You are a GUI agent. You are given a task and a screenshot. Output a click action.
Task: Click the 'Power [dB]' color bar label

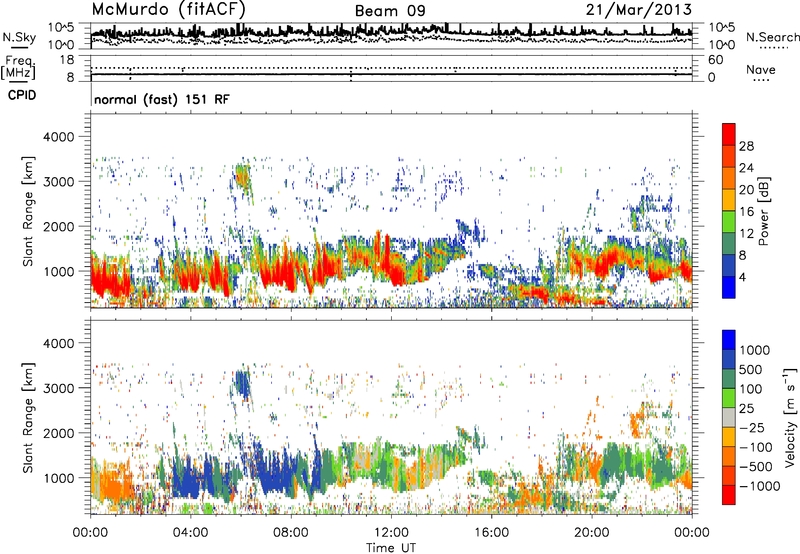764,211
